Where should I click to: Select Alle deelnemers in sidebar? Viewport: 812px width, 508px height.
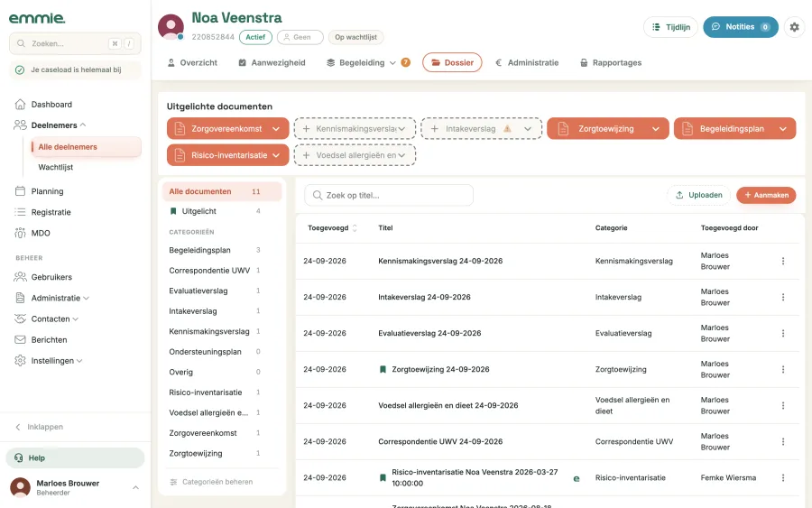pos(86,147)
